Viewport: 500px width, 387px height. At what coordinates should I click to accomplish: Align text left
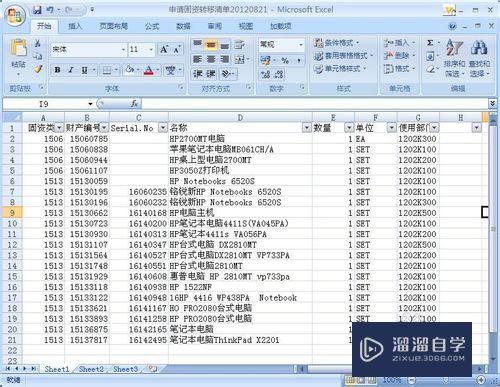click(x=197, y=59)
